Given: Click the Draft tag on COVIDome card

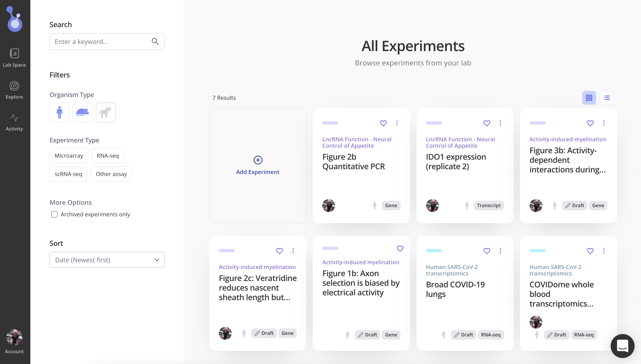Looking at the screenshot, I should pos(557,335).
